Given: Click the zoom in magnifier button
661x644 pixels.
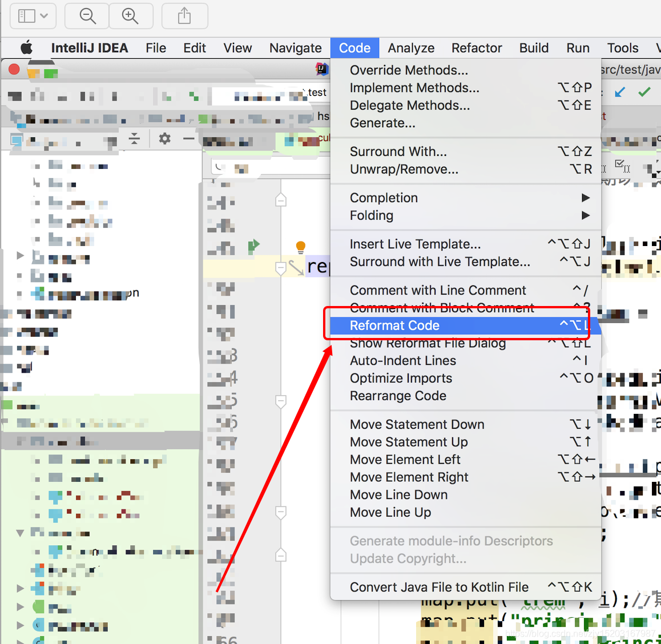Looking at the screenshot, I should point(130,16).
